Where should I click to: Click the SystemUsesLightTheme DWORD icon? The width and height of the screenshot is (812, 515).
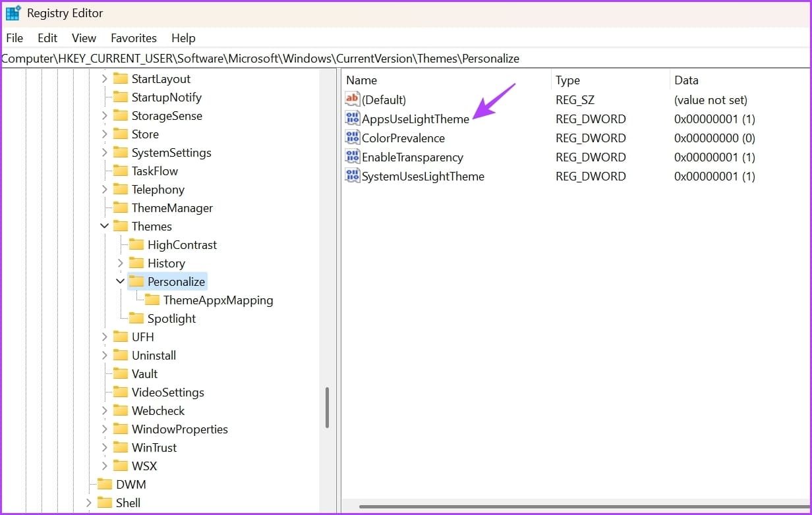pos(353,176)
